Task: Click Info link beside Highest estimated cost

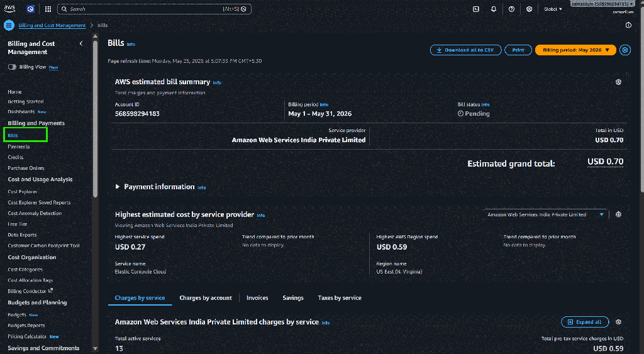Action: (261, 215)
